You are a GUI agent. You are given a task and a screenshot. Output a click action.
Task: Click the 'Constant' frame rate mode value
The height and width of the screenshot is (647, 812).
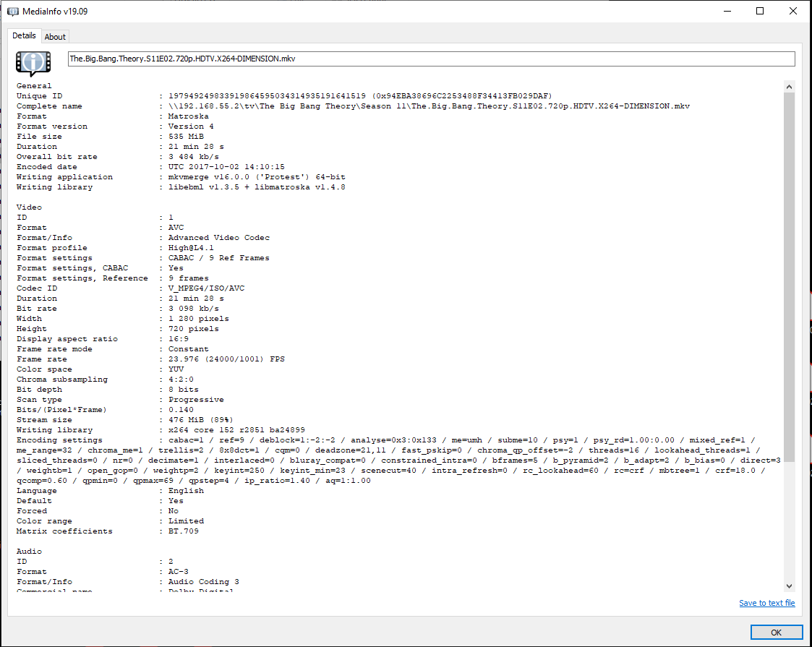click(189, 349)
